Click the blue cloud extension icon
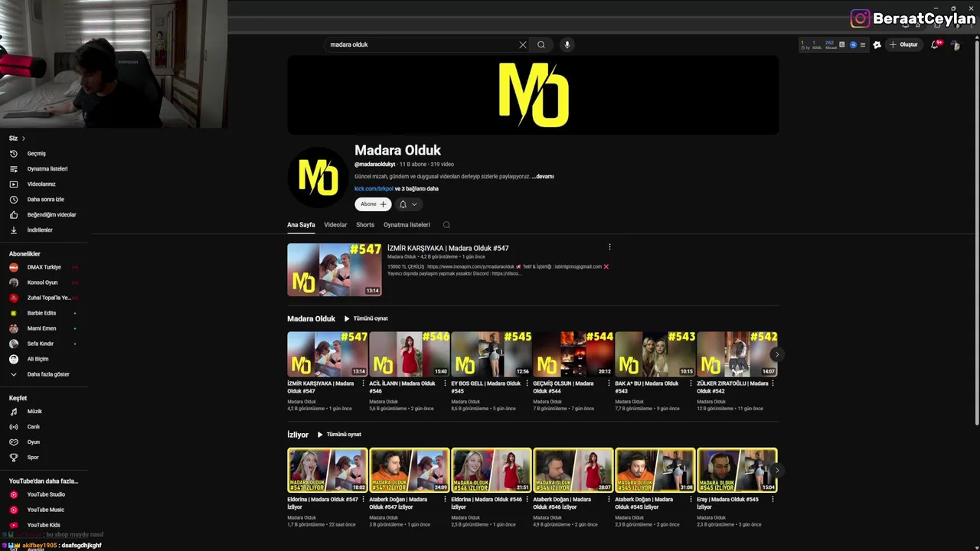 pos(853,44)
